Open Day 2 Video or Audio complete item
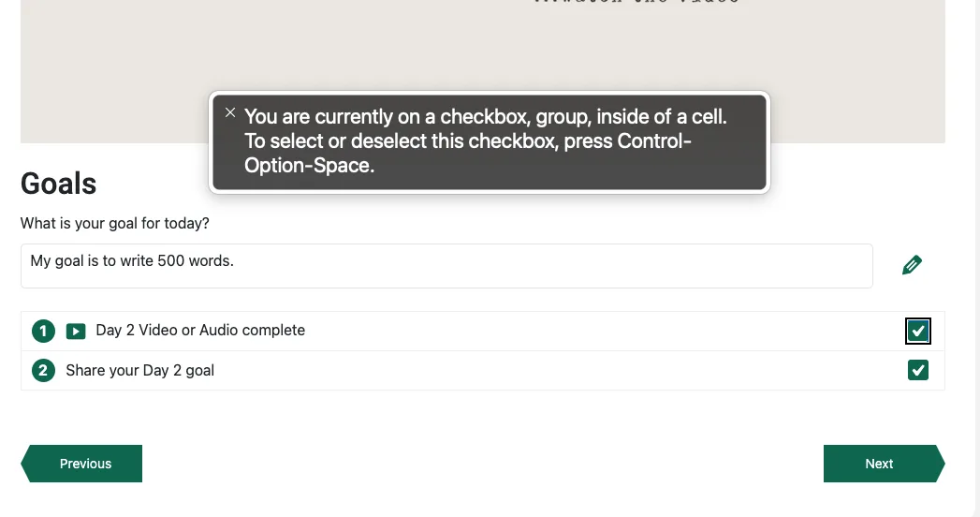Image resolution: width=980 pixels, height=517 pixels. point(200,331)
